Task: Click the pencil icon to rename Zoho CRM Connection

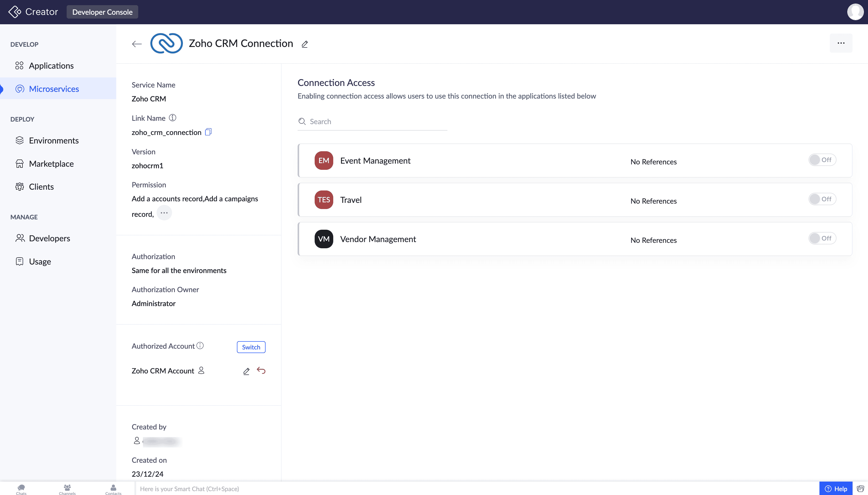Action: 305,44
